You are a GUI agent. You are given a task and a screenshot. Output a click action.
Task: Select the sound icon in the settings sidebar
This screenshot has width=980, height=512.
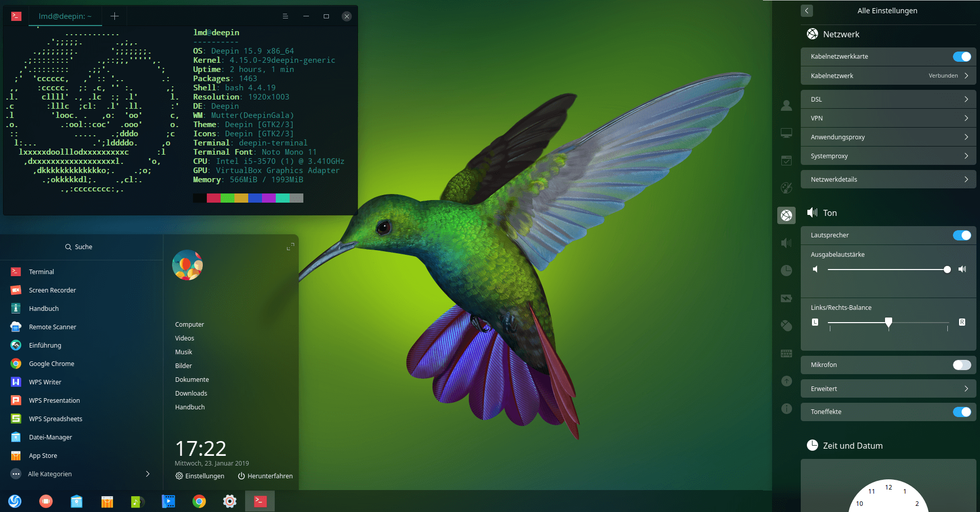pyautogui.click(x=786, y=243)
